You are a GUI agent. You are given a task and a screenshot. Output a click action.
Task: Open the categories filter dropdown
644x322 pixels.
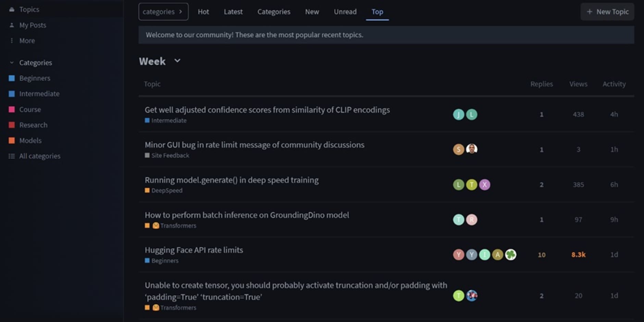click(x=163, y=12)
